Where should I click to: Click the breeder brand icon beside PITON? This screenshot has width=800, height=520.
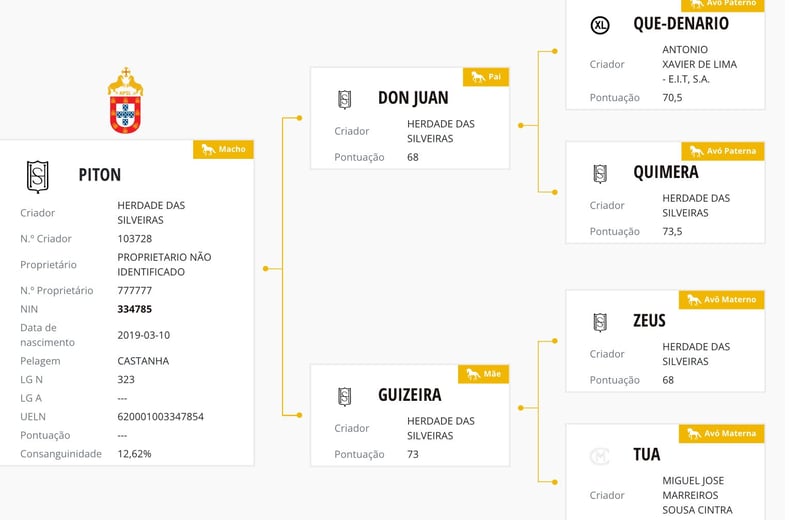37,176
